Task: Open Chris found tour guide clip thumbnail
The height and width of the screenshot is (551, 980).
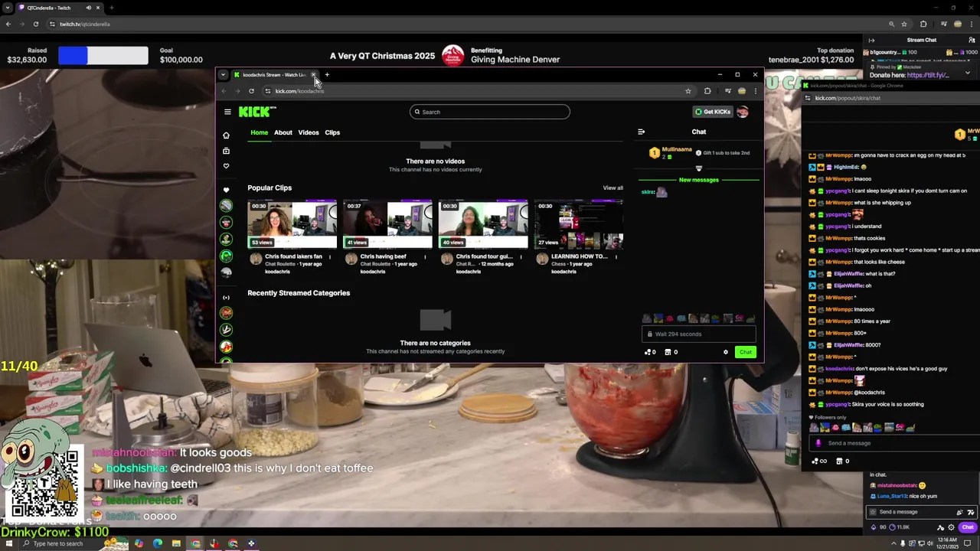Action: click(483, 224)
